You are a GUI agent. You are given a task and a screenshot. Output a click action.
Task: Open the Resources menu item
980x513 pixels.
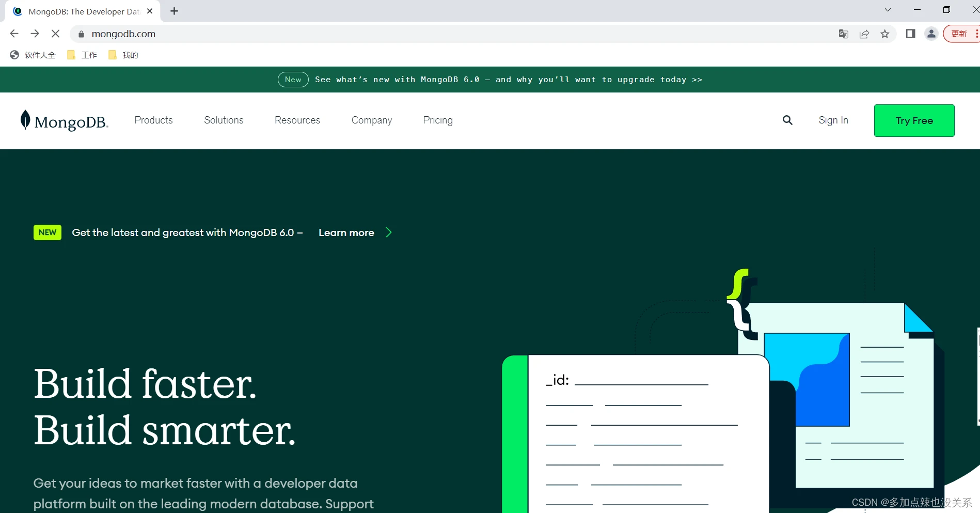(297, 120)
